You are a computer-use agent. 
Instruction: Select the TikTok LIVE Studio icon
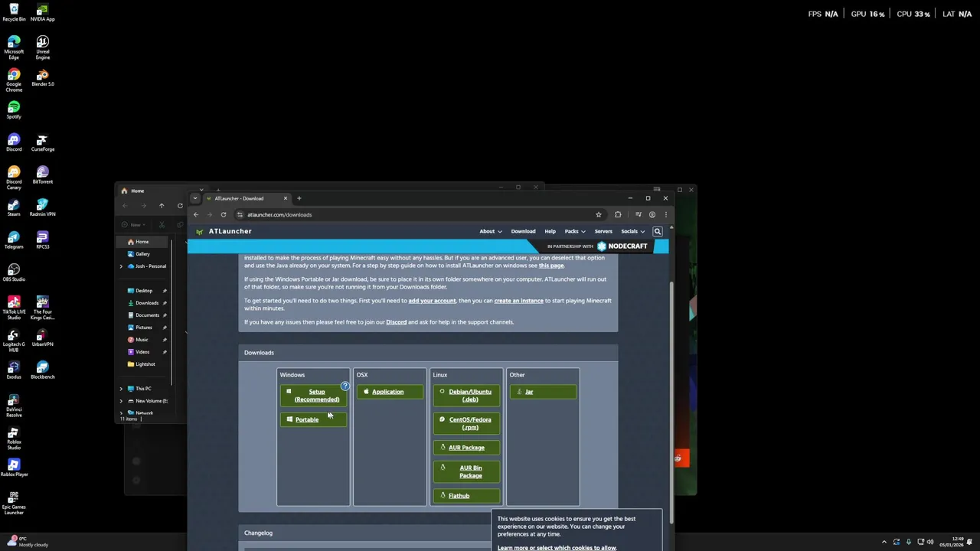tap(14, 308)
